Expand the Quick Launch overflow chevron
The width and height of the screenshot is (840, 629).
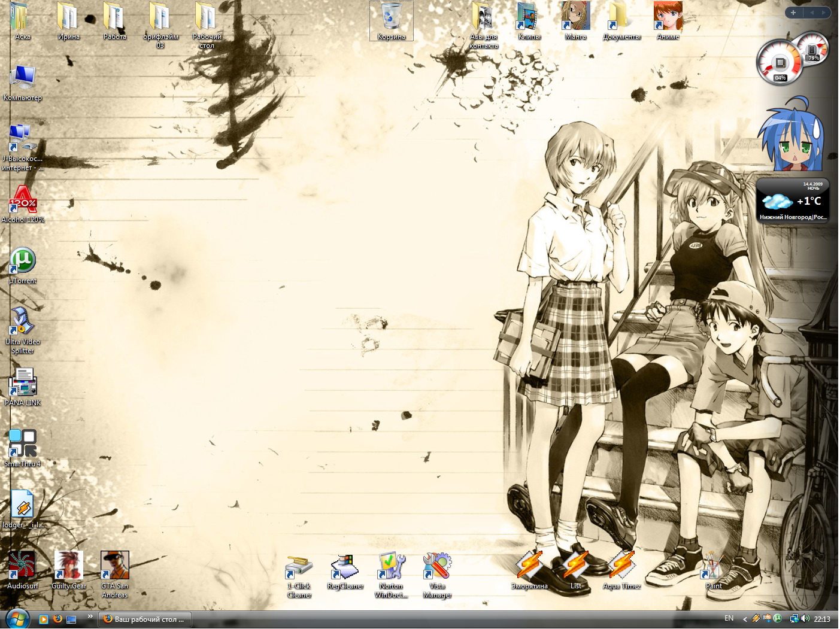(x=90, y=616)
